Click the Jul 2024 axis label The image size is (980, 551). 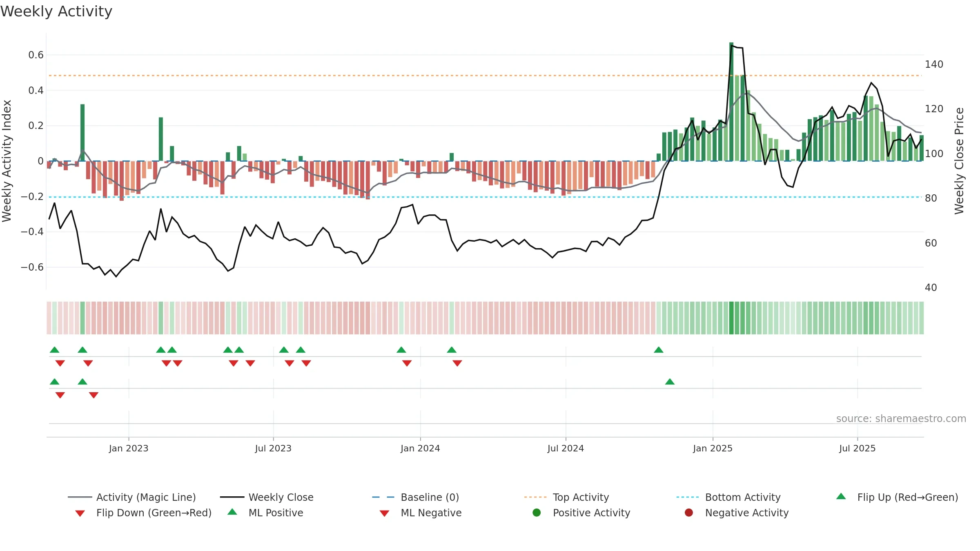click(566, 448)
